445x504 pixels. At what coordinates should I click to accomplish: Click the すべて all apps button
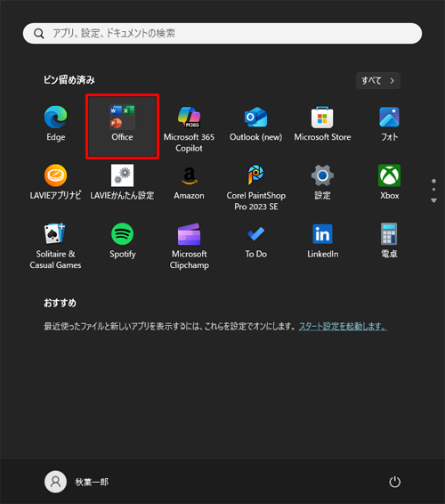(378, 80)
